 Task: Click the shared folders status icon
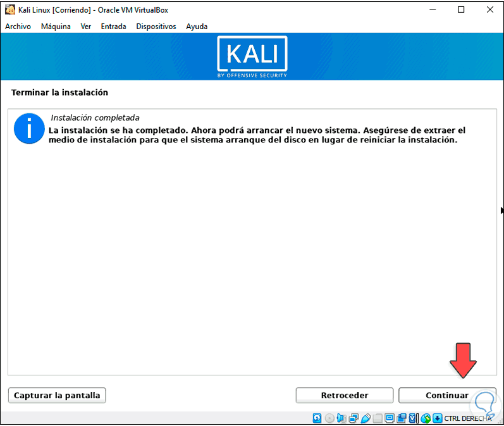(x=378, y=418)
